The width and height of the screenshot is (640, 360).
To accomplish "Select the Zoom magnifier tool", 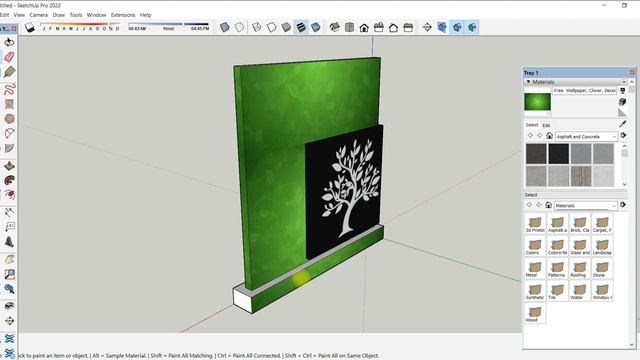I will (9, 289).
